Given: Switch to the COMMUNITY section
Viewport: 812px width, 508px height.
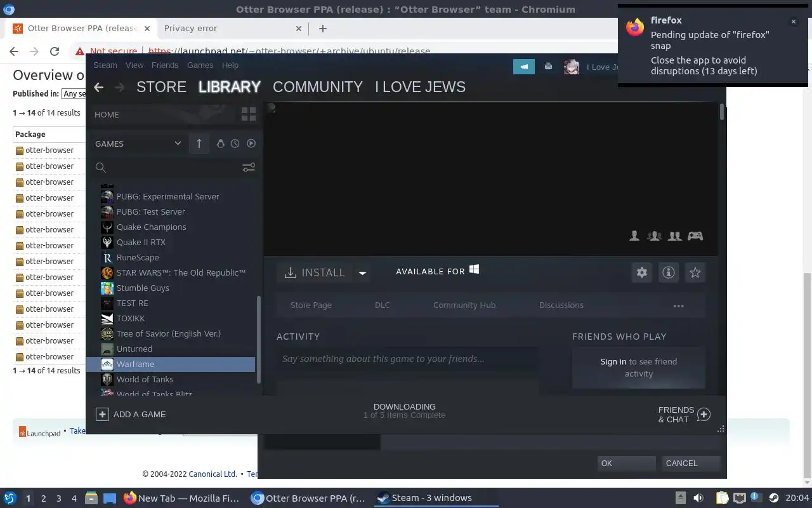Looking at the screenshot, I should point(318,87).
